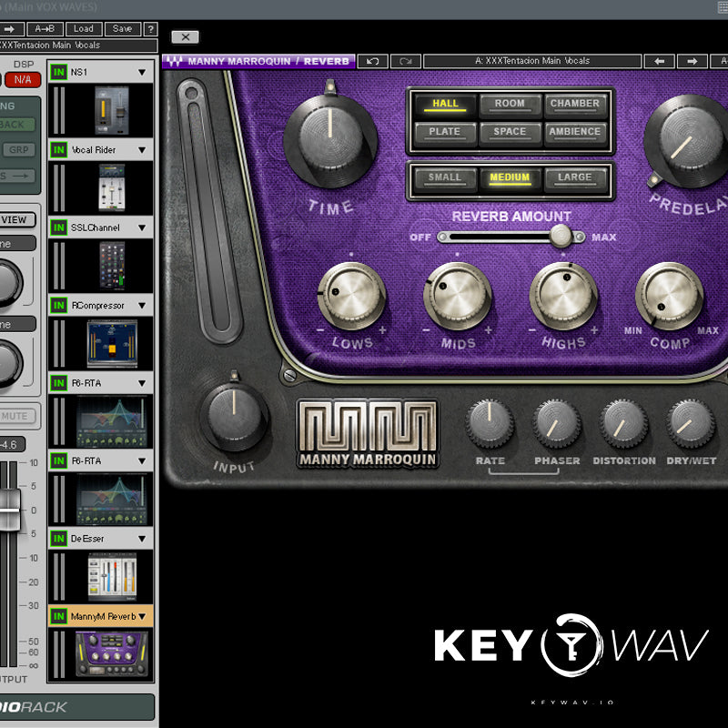Choose the SMALL reverb size

pyautogui.click(x=445, y=178)
